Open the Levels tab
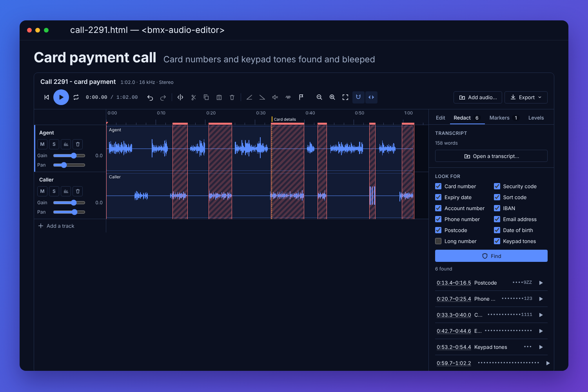Screen dimensions: 588x392 tap(536, 118)
